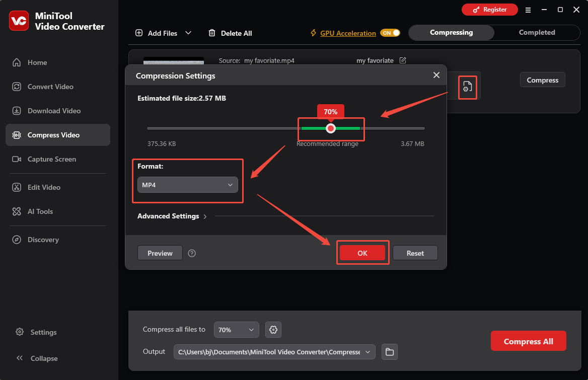Click the Compress All button

pos(529,341)
